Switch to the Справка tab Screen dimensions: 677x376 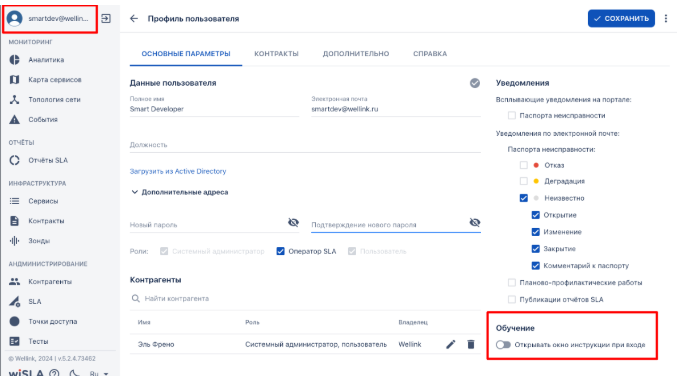click(x=430, y=54)
